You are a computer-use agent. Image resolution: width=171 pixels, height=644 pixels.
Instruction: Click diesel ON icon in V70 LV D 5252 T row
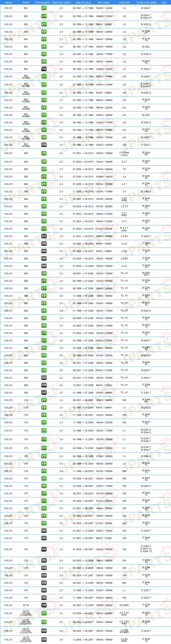coord(44,590)
